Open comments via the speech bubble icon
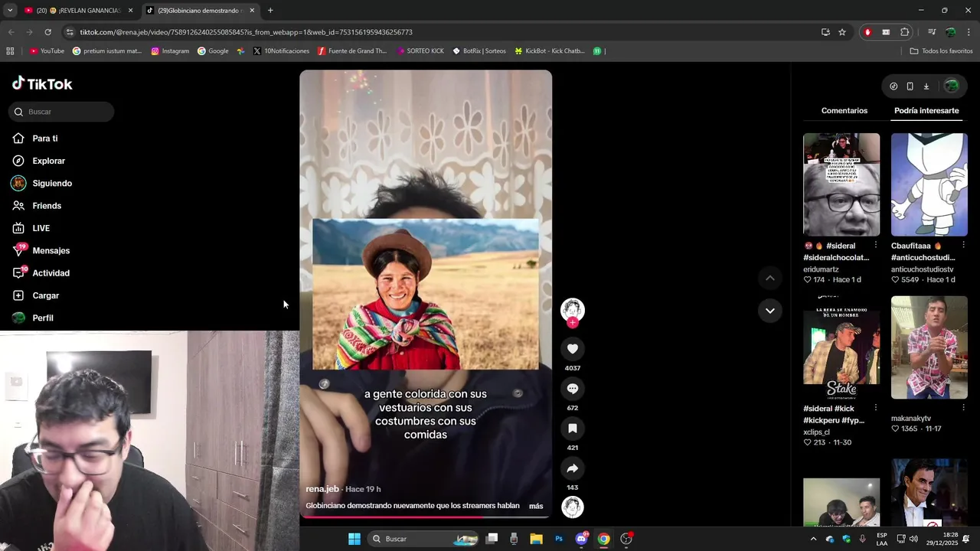This screenshot has height=551, width=980. [x=573, y=389]
